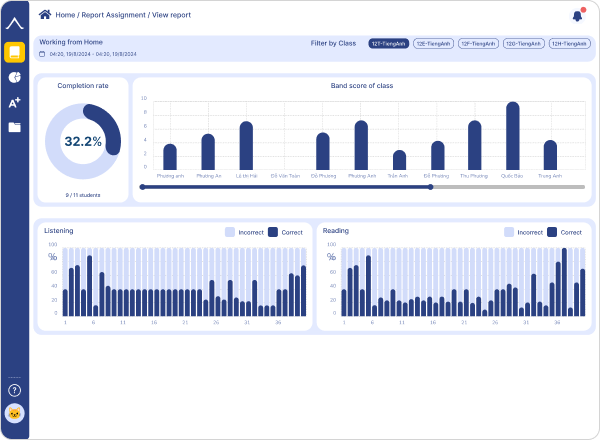Click the calendar icon beside the date
The height and width of the screenshot is (440, 600).
42,54
